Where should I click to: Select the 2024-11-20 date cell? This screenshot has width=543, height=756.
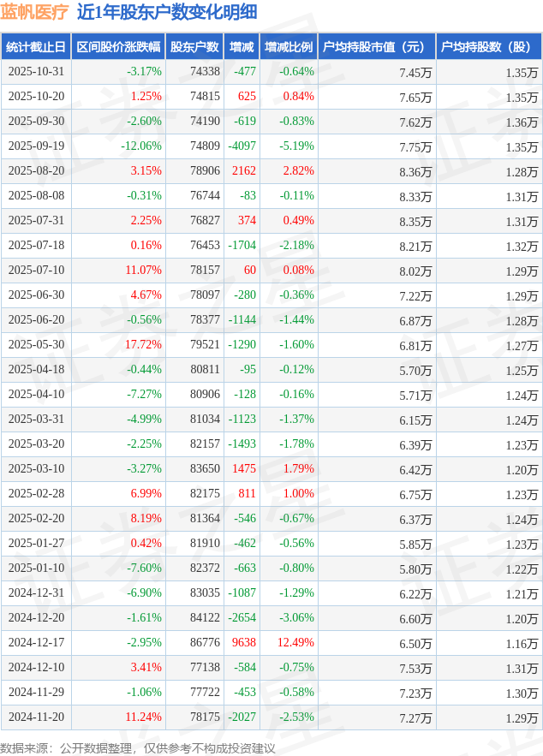pos(35,717)
